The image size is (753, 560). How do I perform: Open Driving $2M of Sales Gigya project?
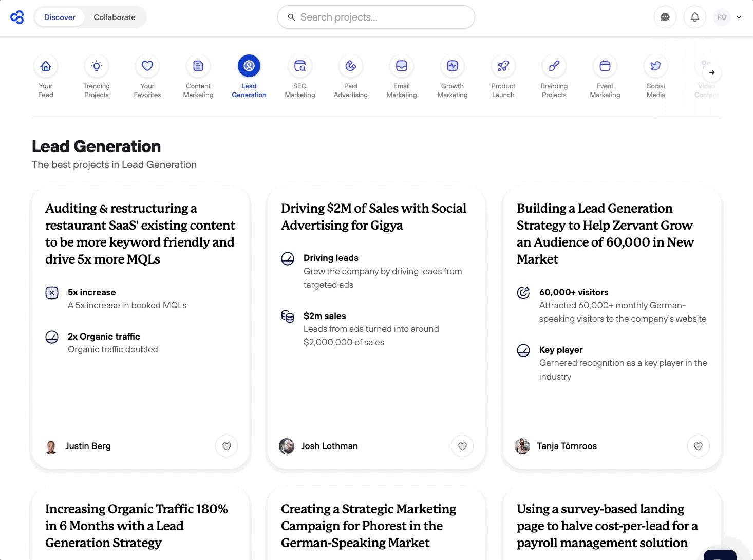373,217
